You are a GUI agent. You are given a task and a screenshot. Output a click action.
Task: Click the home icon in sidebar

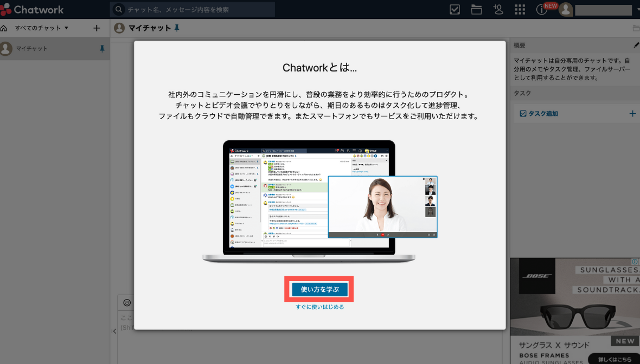click(4, 28)
